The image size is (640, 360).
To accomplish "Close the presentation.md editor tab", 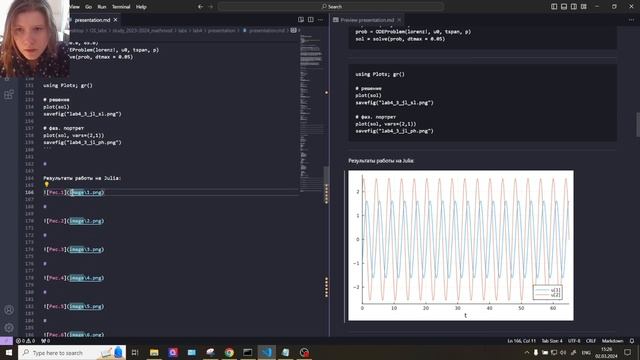I will (116, 20).
